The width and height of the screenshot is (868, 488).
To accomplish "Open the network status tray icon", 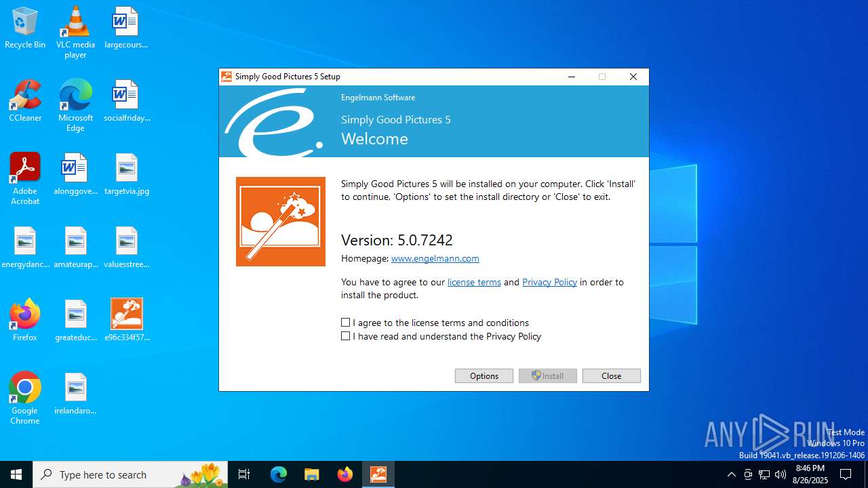I will [764, 474].
